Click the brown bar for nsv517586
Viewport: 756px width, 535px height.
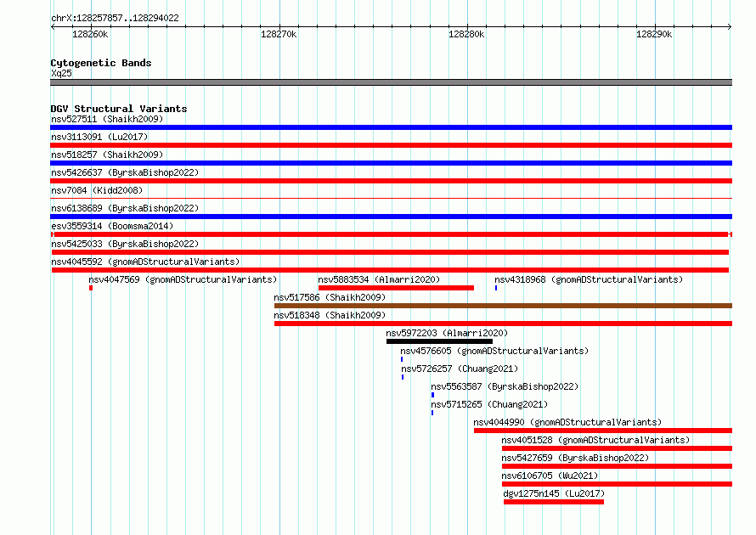tap(503, 306)
